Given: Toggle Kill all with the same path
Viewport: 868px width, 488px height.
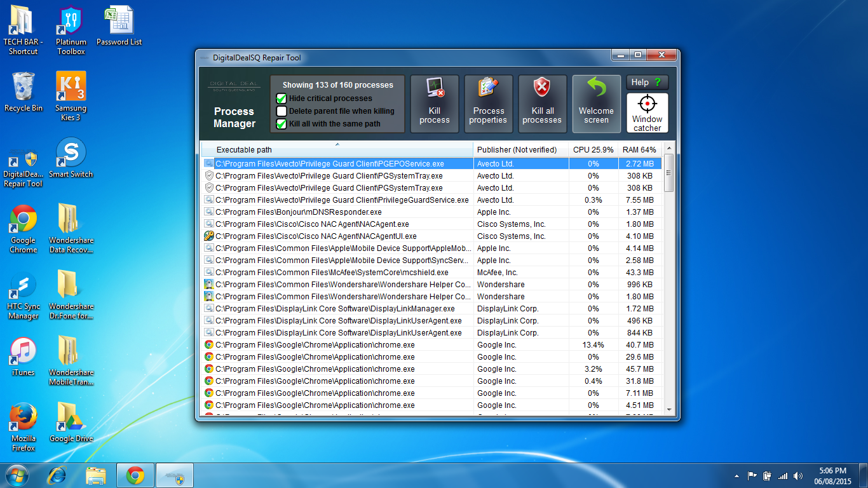Looking at the screenshot, I should pyautogui.click(x=281, y=124).
